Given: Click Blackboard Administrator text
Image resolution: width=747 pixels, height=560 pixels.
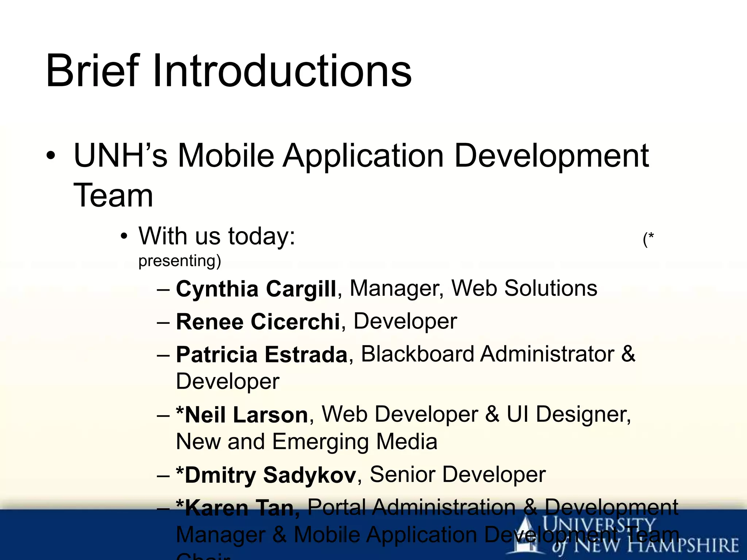Looking at the screenshot, I should point(487,354).
